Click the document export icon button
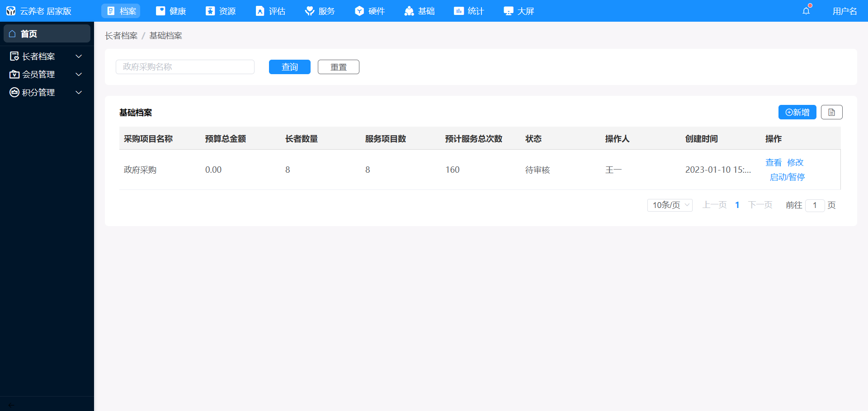Screen dimensions: 868x411 pyautogui.click(x=831, y=112)
